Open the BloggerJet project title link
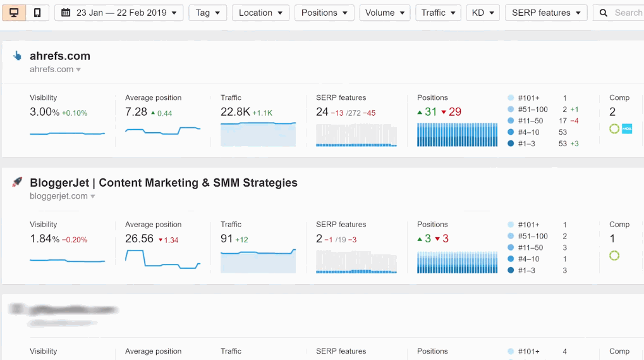The width and height of the screenshot is (644, 360). click(x=164, y=183)
